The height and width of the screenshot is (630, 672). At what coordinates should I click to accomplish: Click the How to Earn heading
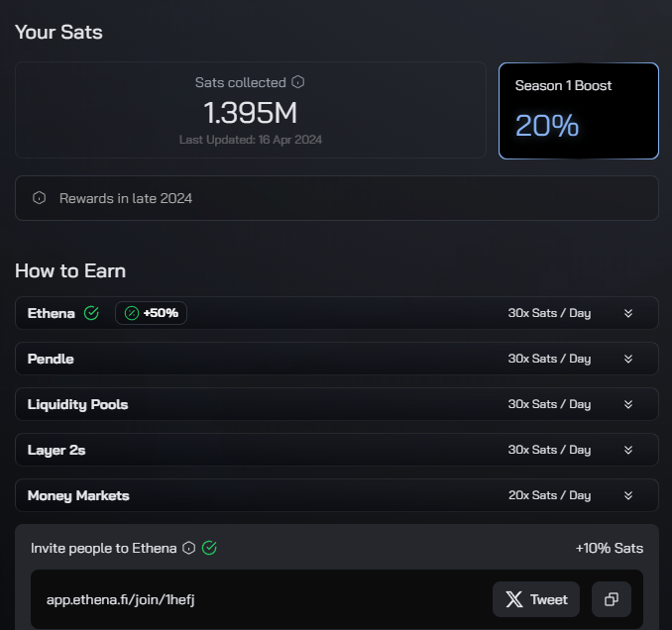(x=70, y=270)
